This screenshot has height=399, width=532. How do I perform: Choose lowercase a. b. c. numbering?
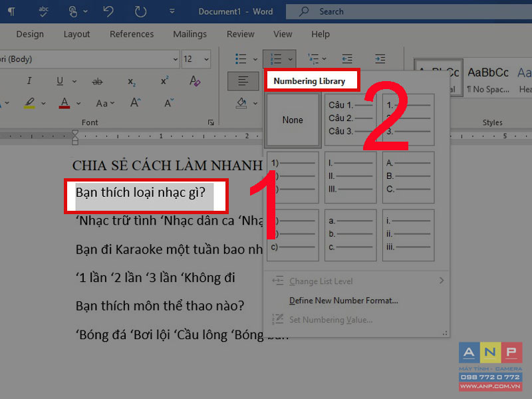coord(350,235)
